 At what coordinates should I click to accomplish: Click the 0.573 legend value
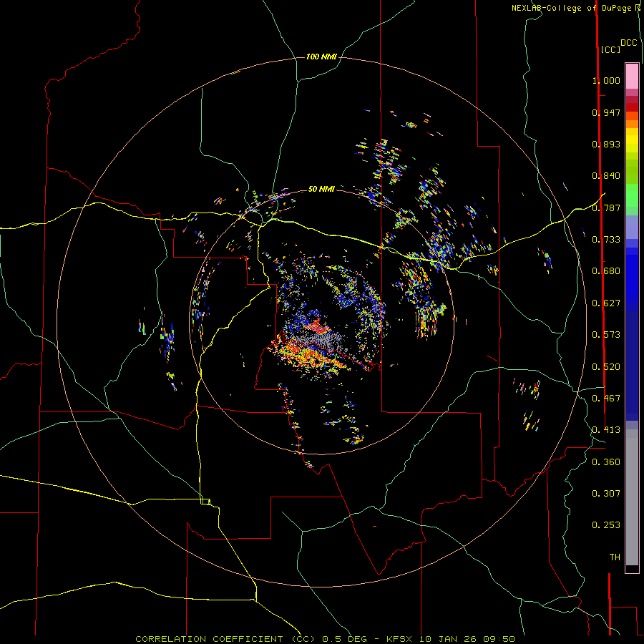point(606,335)
